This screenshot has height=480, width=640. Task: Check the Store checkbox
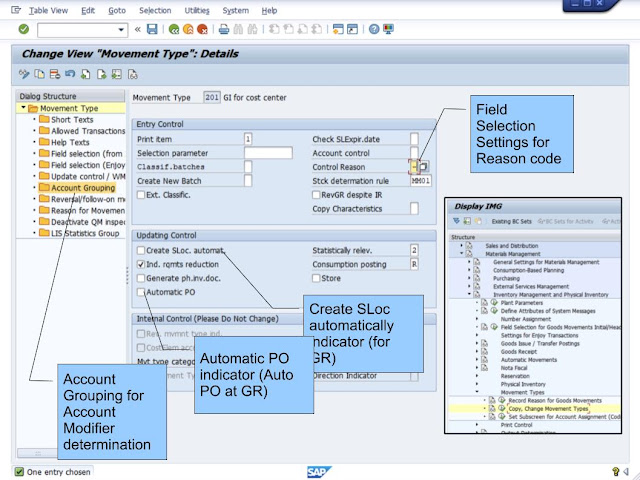click(x=316, y=278)
